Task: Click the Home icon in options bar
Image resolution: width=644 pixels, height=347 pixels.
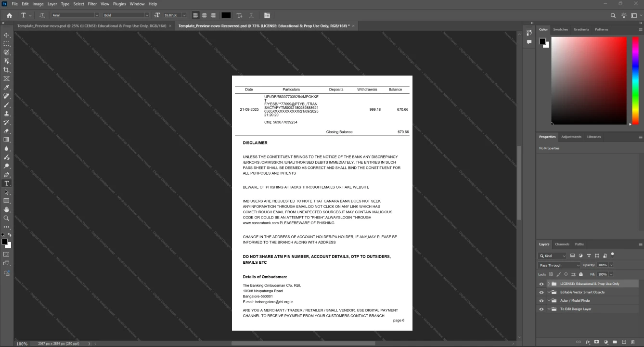Action: point(9,15)
